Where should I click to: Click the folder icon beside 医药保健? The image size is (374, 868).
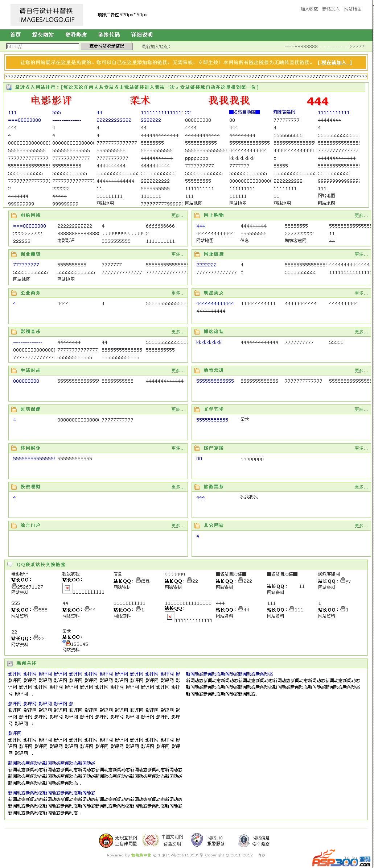(14, 410)
